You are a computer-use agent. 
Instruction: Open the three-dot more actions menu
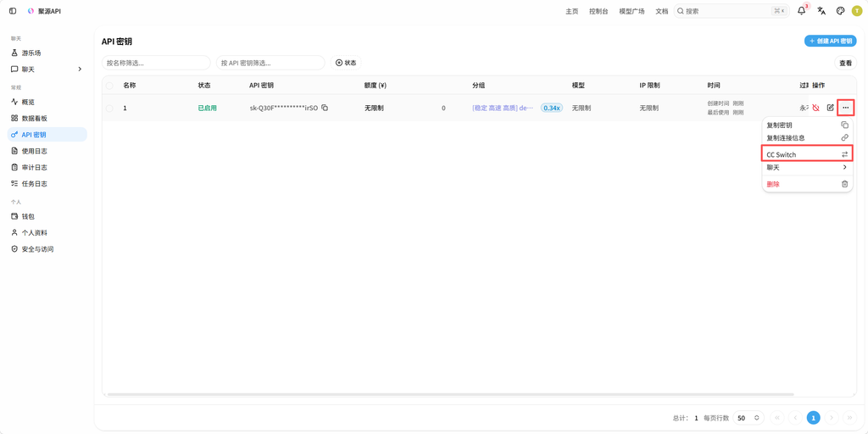coord(845,108)
